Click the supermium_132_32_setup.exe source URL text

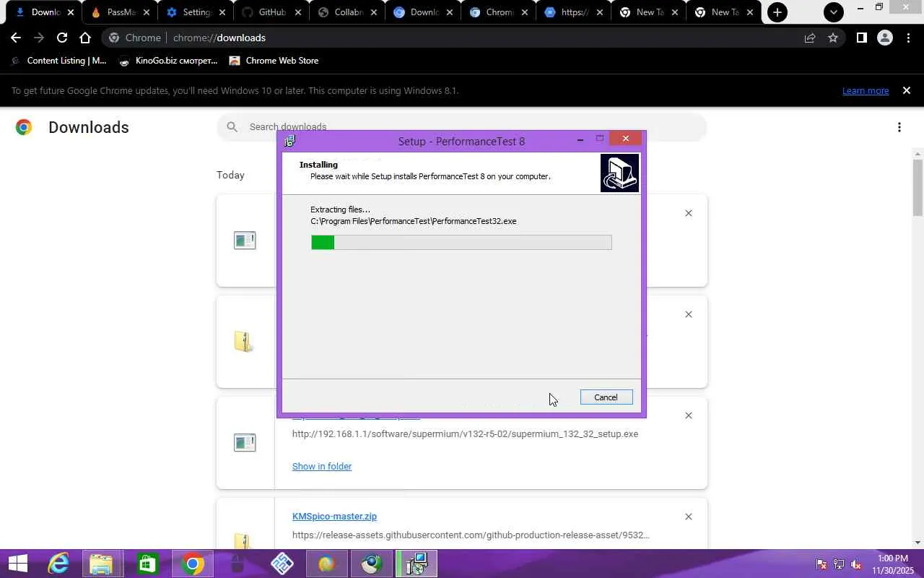coord(465,434)
